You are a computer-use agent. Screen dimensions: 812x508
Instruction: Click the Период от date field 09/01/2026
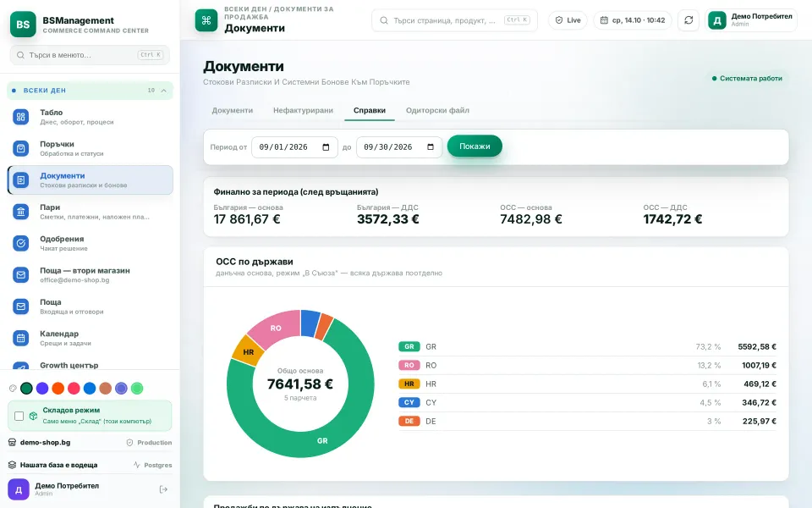294,147
